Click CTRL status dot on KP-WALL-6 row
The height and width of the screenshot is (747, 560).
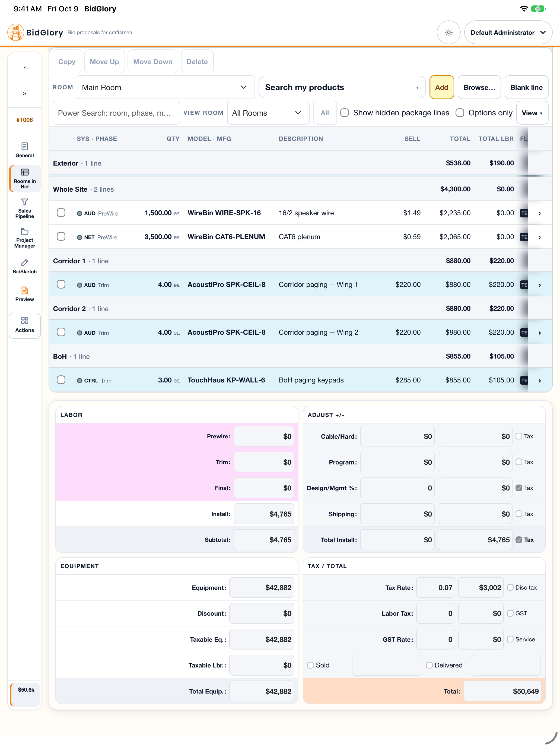(x=80, y=381)
